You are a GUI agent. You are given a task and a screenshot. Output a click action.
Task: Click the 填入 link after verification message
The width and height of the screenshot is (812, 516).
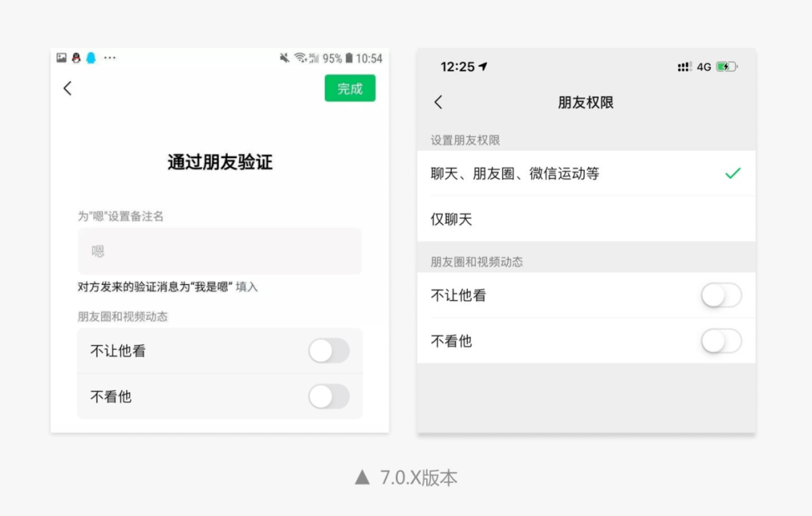(245, 287)
